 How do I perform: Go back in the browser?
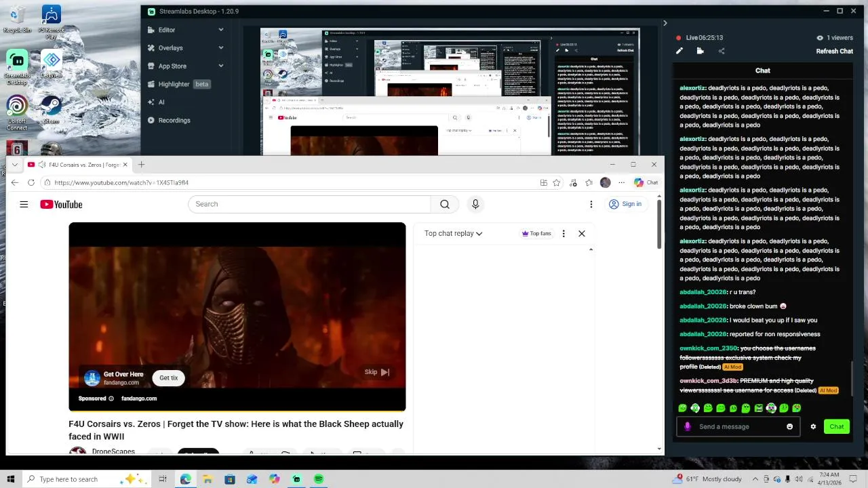pyautogui.click(x=14, y=182)
